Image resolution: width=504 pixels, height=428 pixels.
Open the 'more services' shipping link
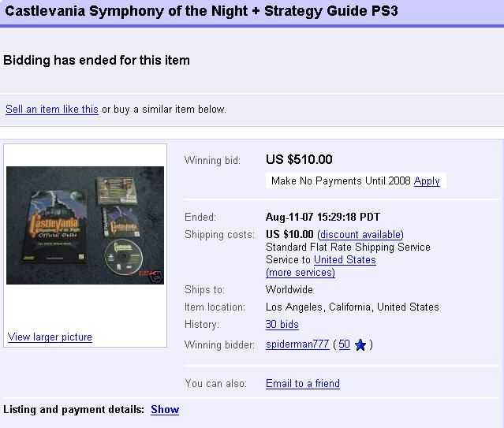301,272
